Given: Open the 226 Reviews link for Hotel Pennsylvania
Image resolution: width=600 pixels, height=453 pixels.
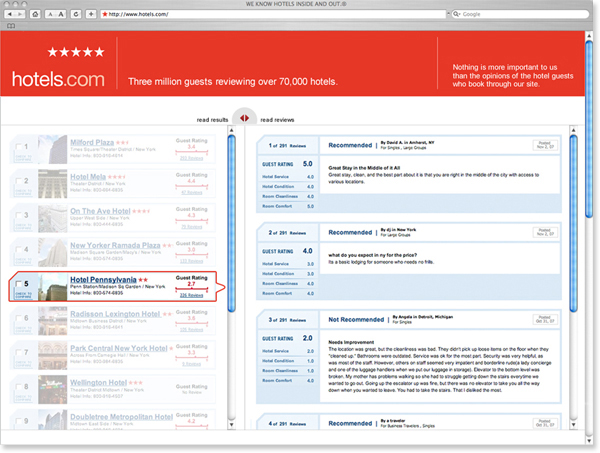Looking at the screenshot, I should pos(189,296).
